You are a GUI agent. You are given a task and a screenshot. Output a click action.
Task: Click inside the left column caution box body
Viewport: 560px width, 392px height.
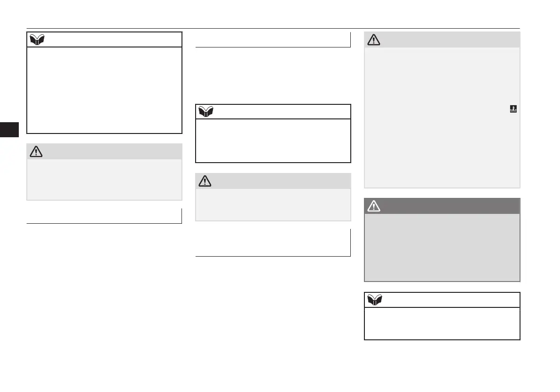click(104, 180)
